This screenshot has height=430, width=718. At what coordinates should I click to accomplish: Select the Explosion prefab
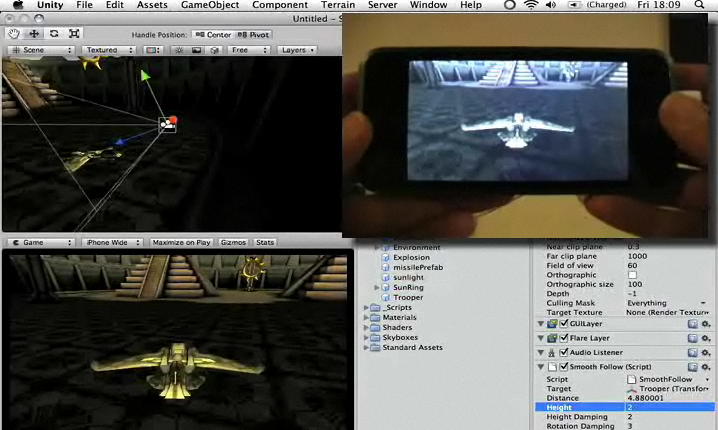click(x=411, y=257)
